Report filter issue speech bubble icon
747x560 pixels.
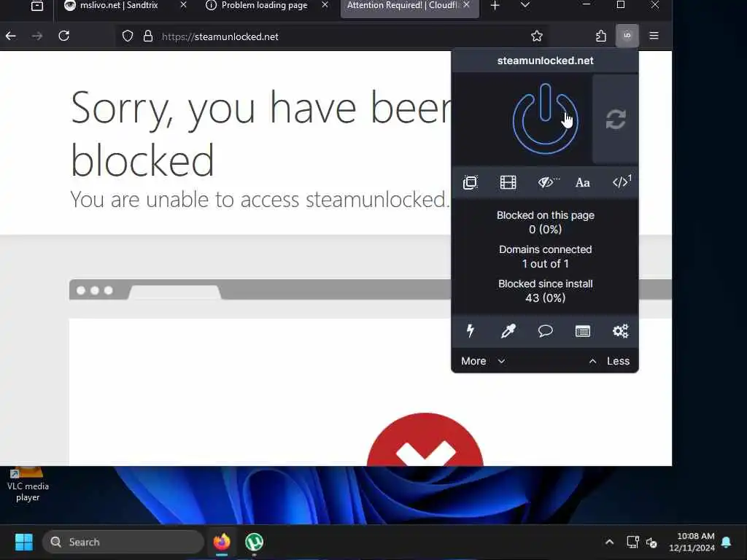click(545, 330)
